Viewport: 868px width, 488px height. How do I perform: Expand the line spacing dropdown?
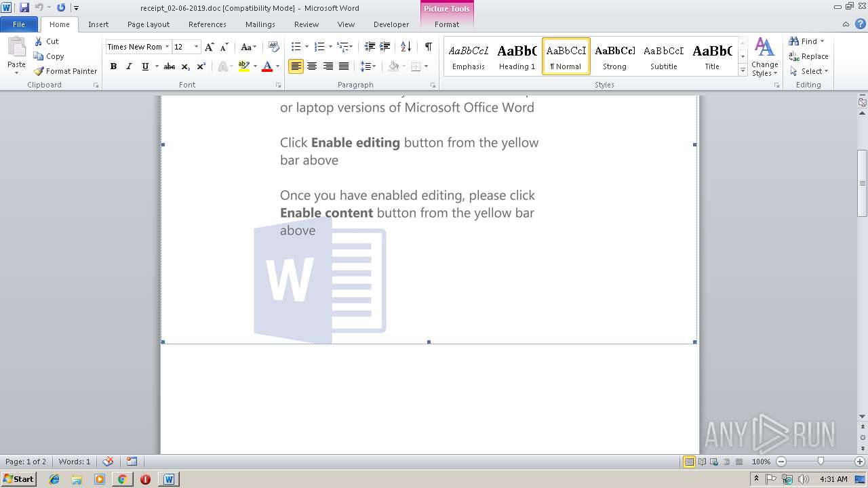[x=373, y=66]
